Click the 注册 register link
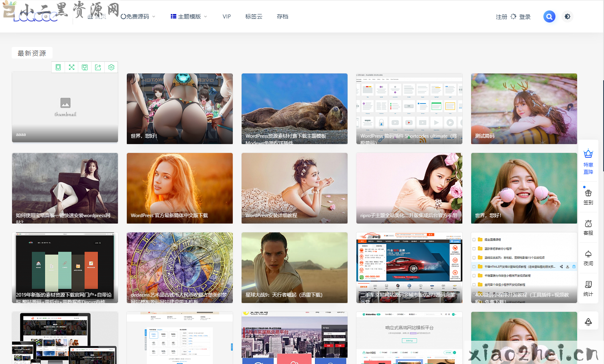This screenshot has height=364, width=604. click(x=502, y=16)
